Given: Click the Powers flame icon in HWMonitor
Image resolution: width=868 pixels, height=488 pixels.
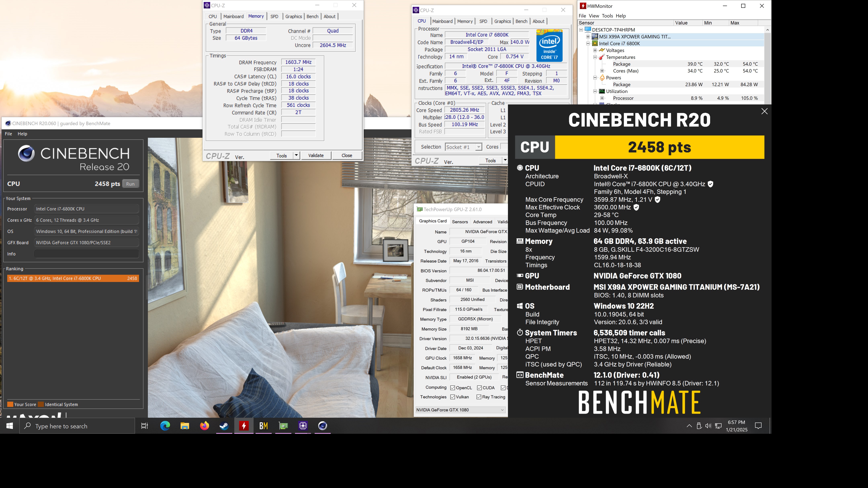Looking at the screenshot, I should click(602, 78).
